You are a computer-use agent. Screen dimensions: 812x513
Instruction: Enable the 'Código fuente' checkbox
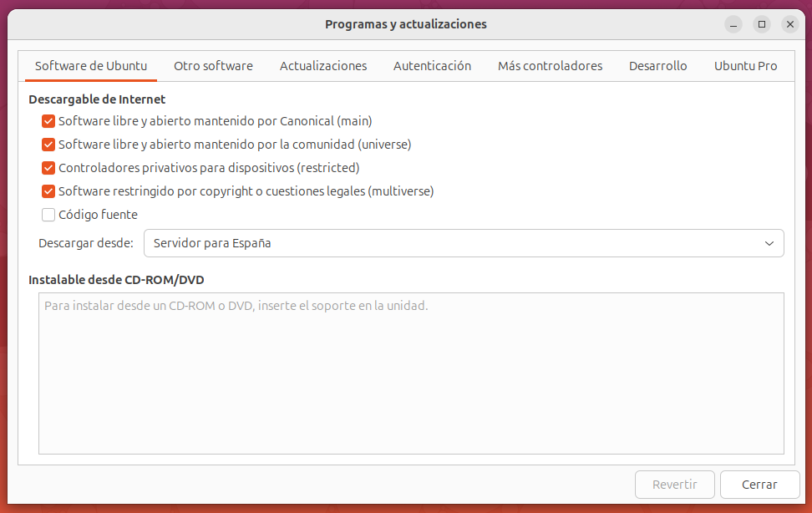48,215
